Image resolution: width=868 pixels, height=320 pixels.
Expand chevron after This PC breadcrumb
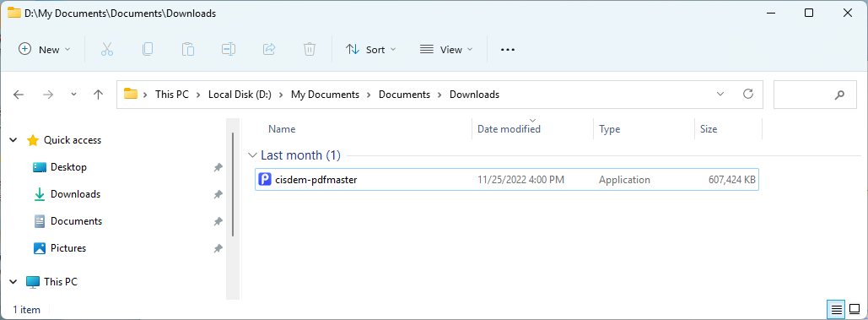click(x=198, y=95)
